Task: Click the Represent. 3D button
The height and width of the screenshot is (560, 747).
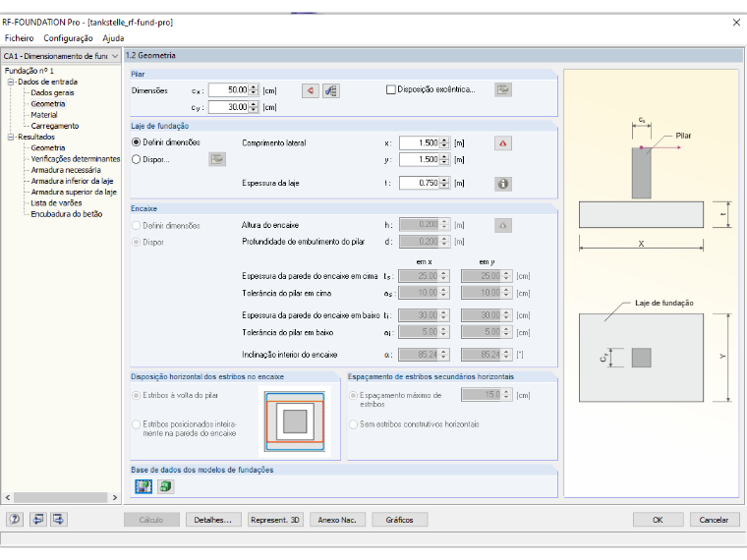Action: coord(275,520)
